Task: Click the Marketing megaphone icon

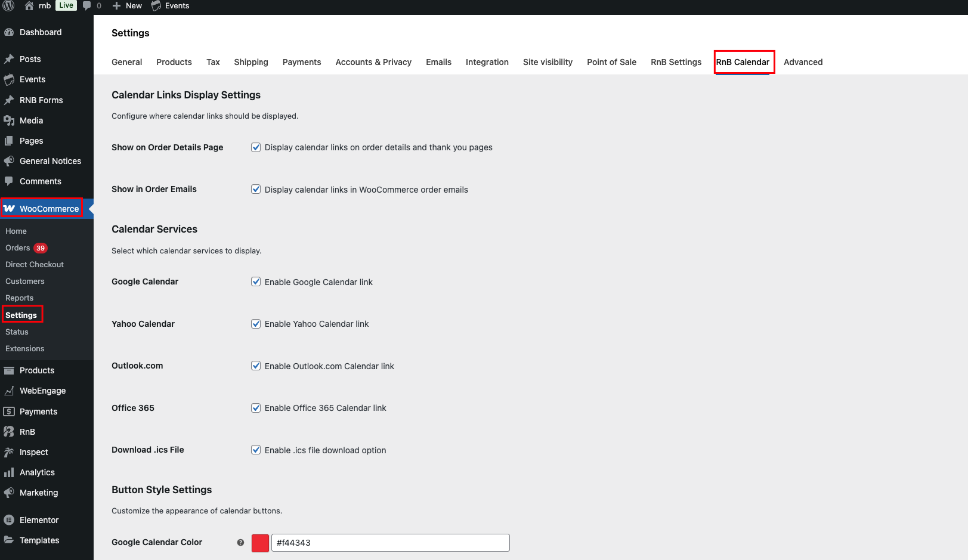Action: (x=9, y=493)
